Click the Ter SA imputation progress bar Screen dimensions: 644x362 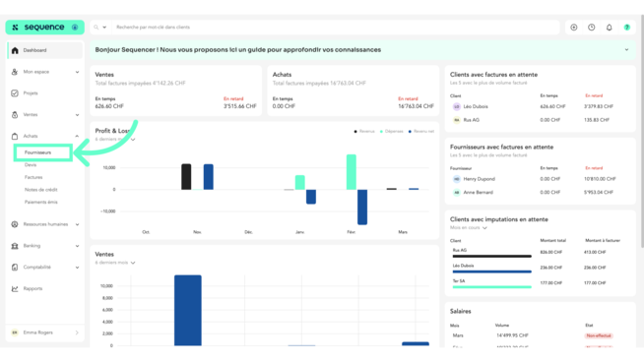[x=492, y=287]
